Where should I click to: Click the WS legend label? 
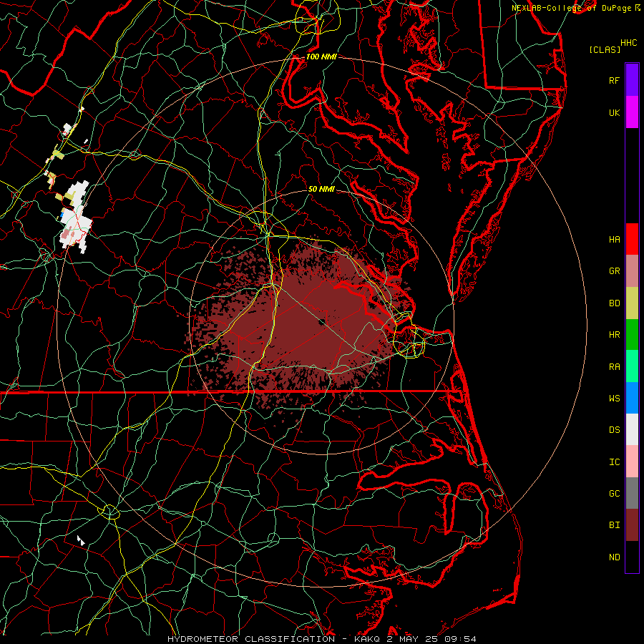614,398
